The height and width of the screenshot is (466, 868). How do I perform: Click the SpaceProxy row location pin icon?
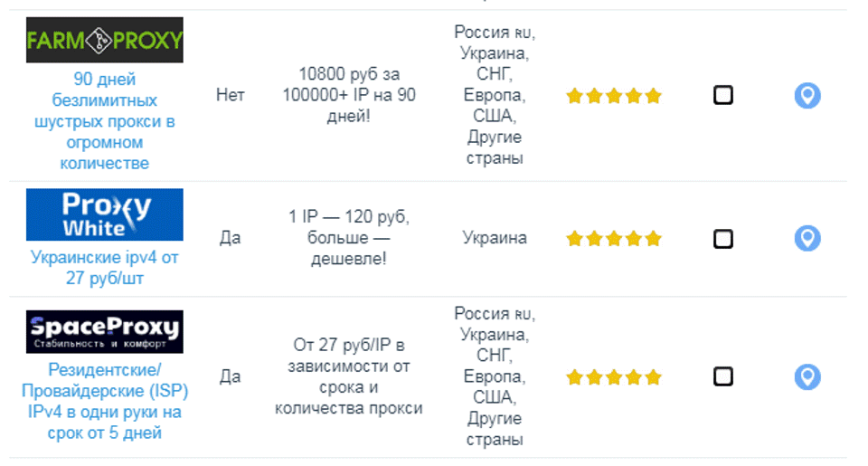click(x=807, y=376)
